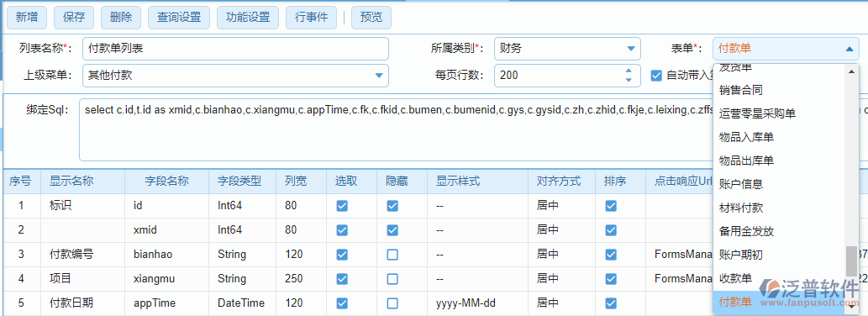Decrease 每页行数 with the down arrow
The width and height of the screenshot is (868, 316).
[629, 80]
